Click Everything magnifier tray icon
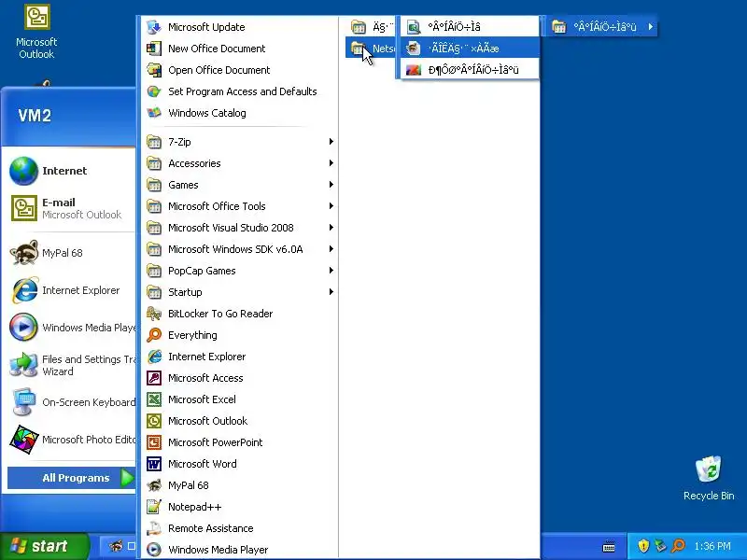 678,546
